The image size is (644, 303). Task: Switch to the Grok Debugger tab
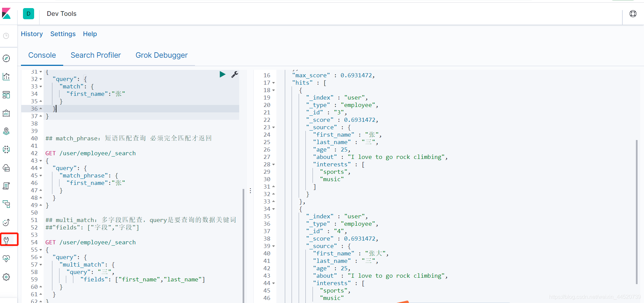pyautogui.click(x=162, y=55)
